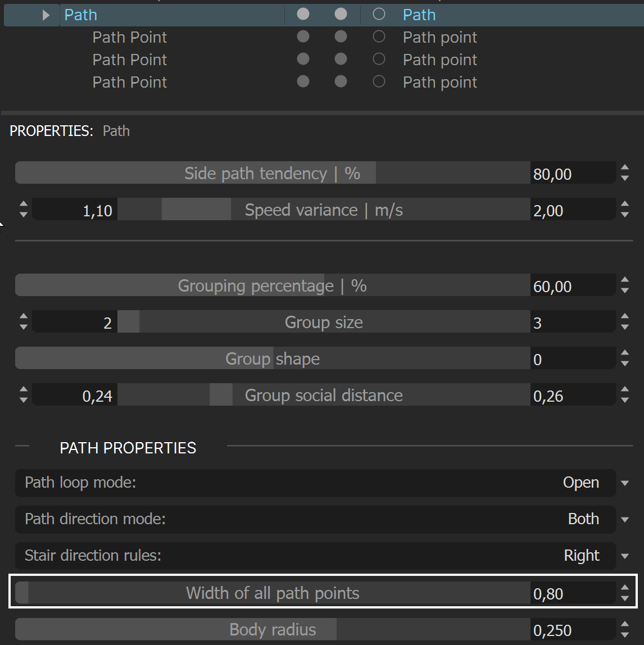Open the Stair direction rules dropdown

(625, 556)
